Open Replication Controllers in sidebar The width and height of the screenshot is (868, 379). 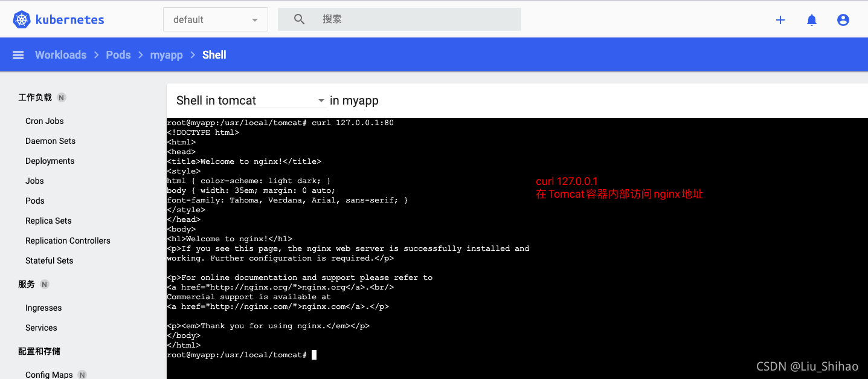68,241
